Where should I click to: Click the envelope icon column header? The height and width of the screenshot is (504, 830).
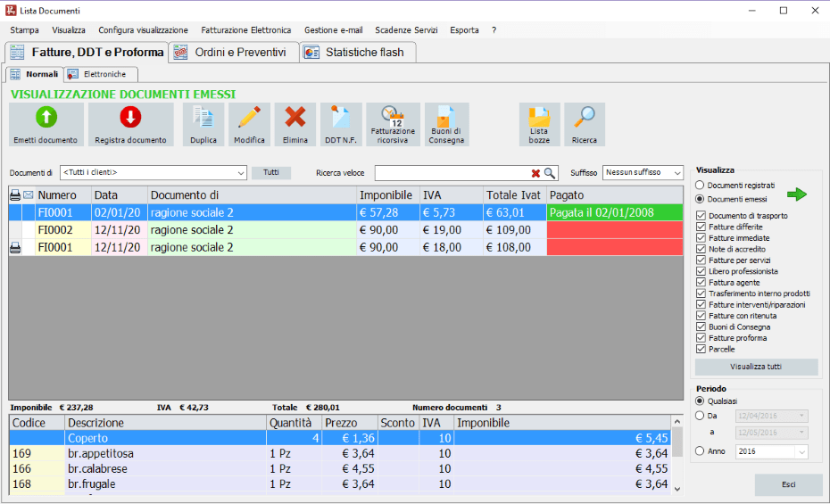pyautogui.click(x=28, y=195)
